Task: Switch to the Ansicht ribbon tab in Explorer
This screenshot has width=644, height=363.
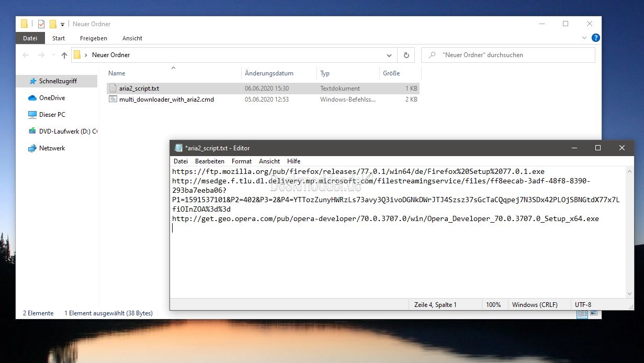Action: point(132,38)
